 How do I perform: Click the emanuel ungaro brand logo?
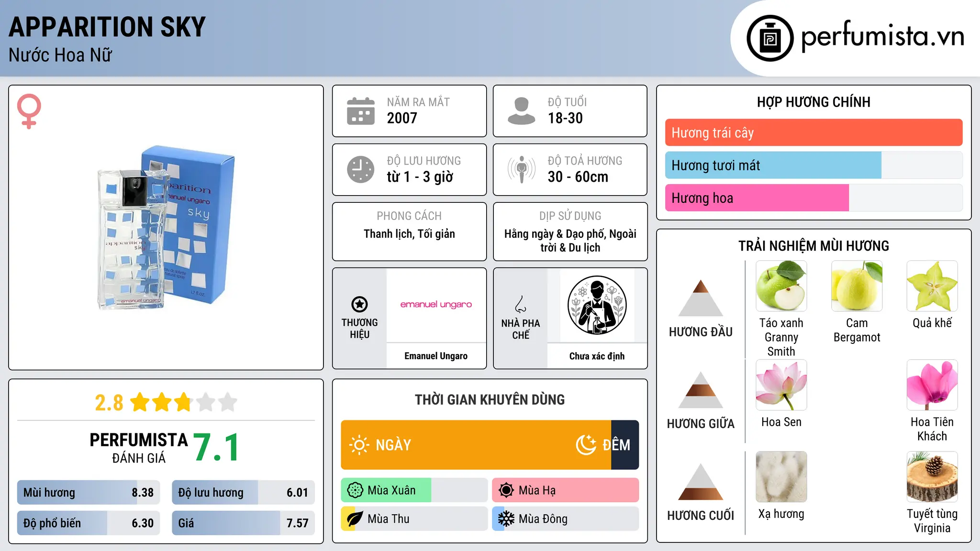point(436,305)
